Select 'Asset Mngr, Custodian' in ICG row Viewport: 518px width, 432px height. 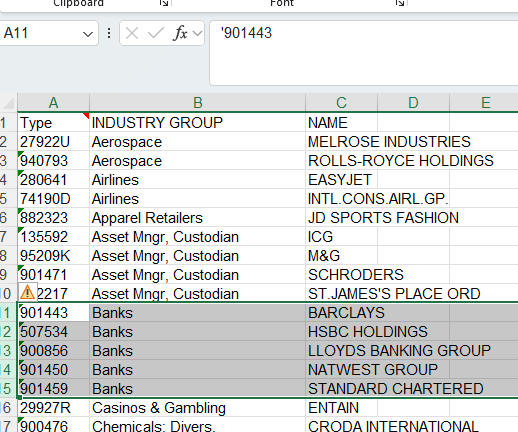pos(197,237)
